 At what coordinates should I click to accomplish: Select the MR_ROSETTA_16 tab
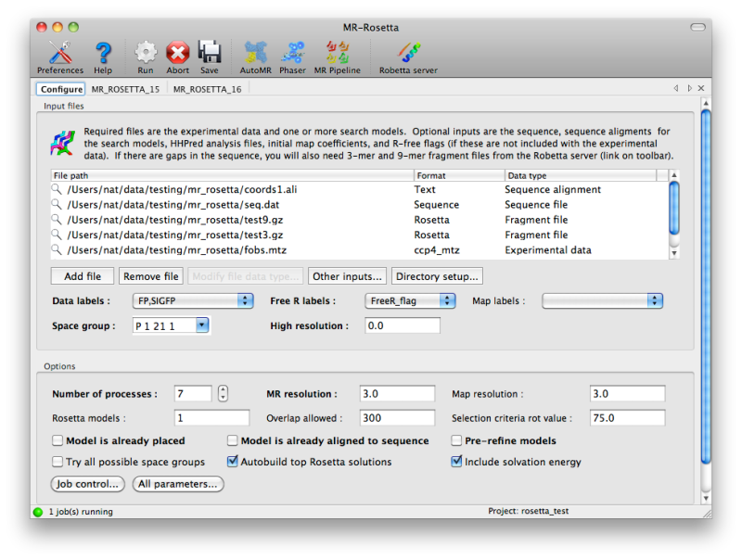pyautogui.click(x=206, y=89)
